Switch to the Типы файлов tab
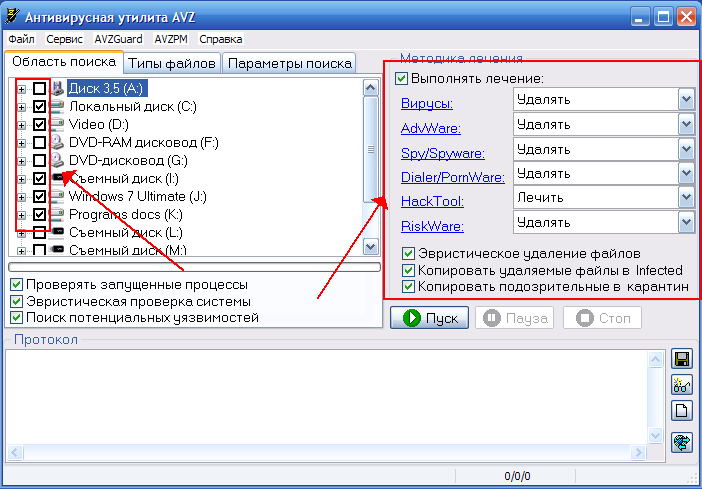The image size is (702, 489). tap(172, 64)
